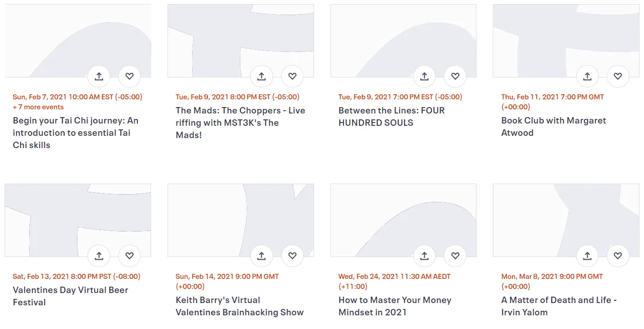644x329 pixels.
Task: Favorite Between the Lines: FOUR HUNDRED SOULS
Action: point(455,76)
